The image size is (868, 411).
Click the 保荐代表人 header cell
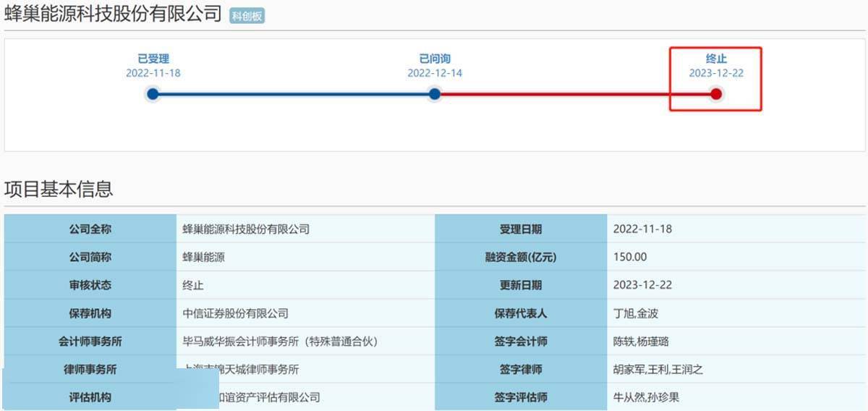coord(521,313)
